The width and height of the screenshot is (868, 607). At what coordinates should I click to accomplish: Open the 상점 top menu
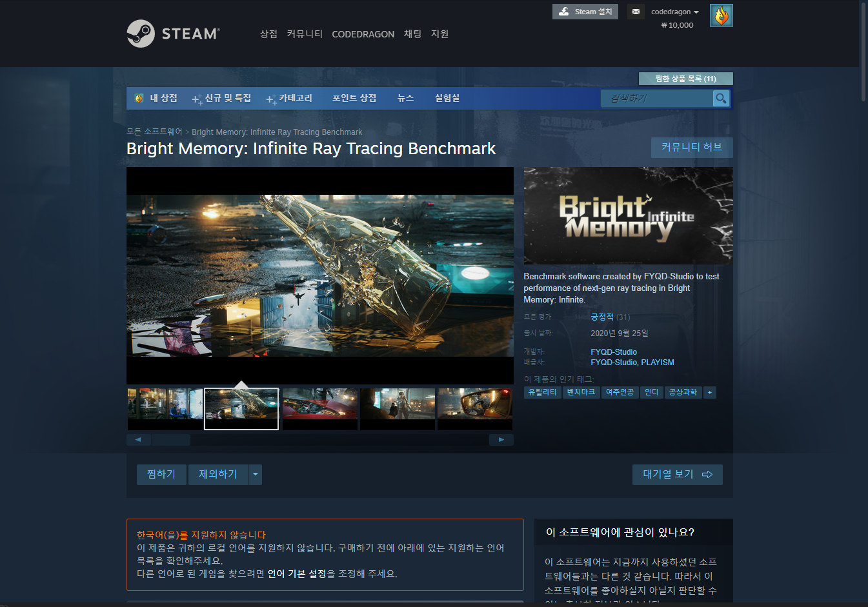click(x=268, y=34)
